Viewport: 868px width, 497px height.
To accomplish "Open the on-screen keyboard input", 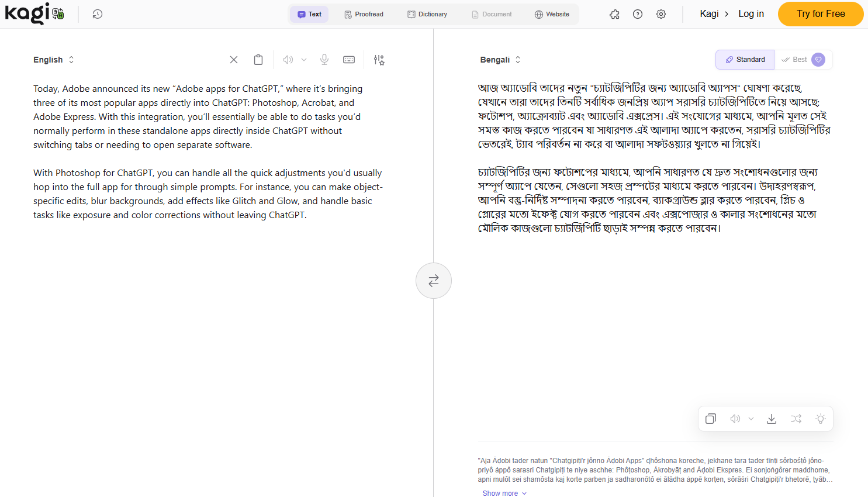I will tap(349, 59).
